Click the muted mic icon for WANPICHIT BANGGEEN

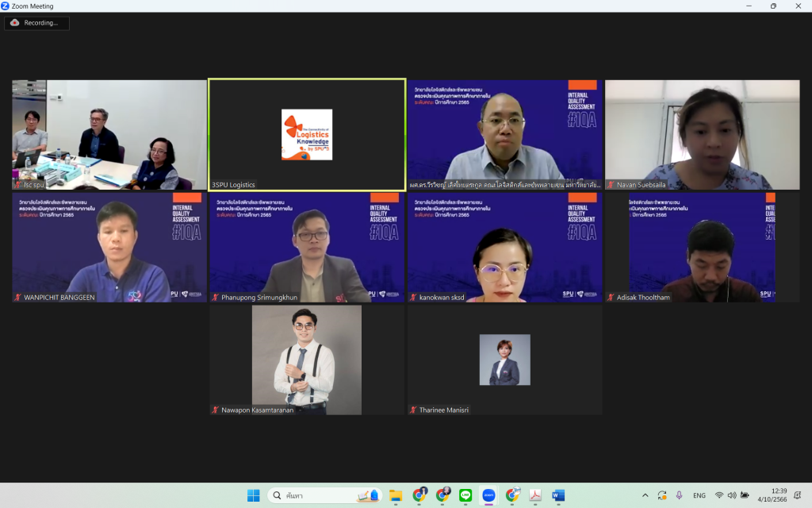17,297
